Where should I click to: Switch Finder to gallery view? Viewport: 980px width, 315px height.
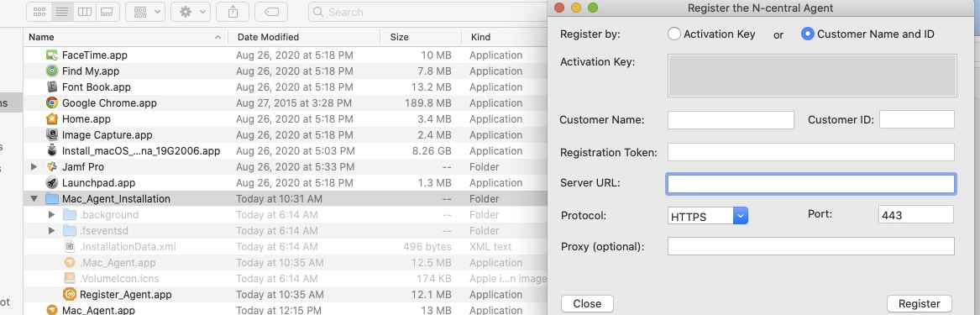[x=107, y=12]
